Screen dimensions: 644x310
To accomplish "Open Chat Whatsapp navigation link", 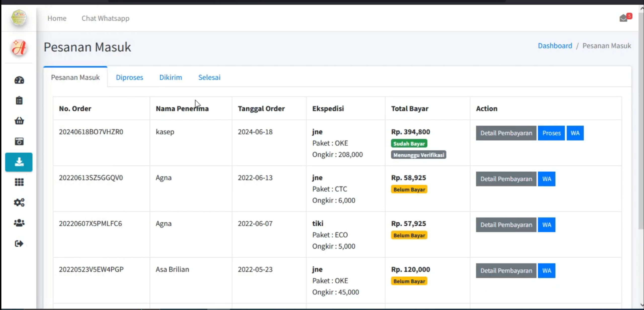I will [x=105, y=18].
